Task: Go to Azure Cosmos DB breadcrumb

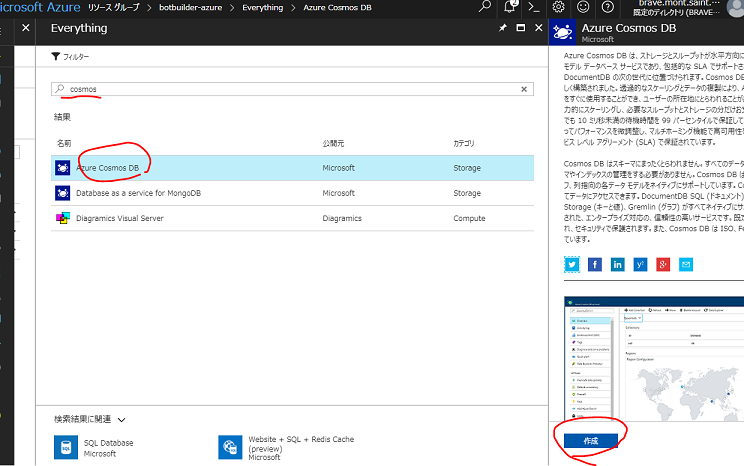Action: click(337, 8)
